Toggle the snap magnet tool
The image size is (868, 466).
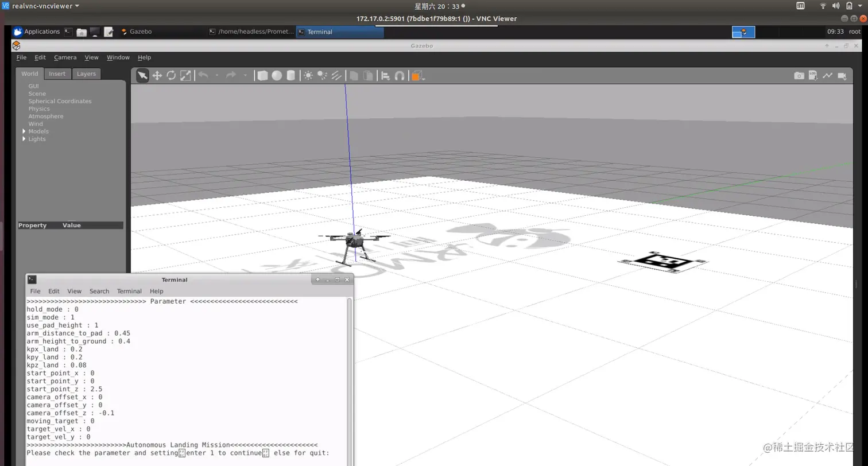tap(400, 75)
